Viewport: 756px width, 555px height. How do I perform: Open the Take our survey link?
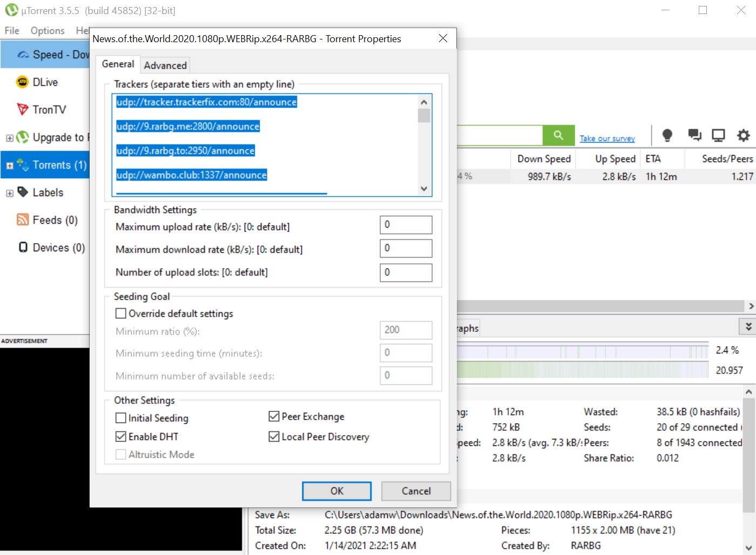(x=607, y=139)
